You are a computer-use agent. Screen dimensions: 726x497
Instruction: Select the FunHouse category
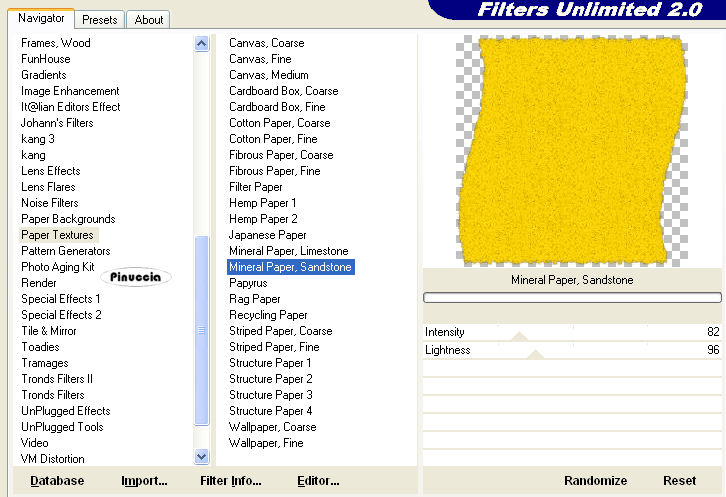pyautogui.click(x=46, y=59)
